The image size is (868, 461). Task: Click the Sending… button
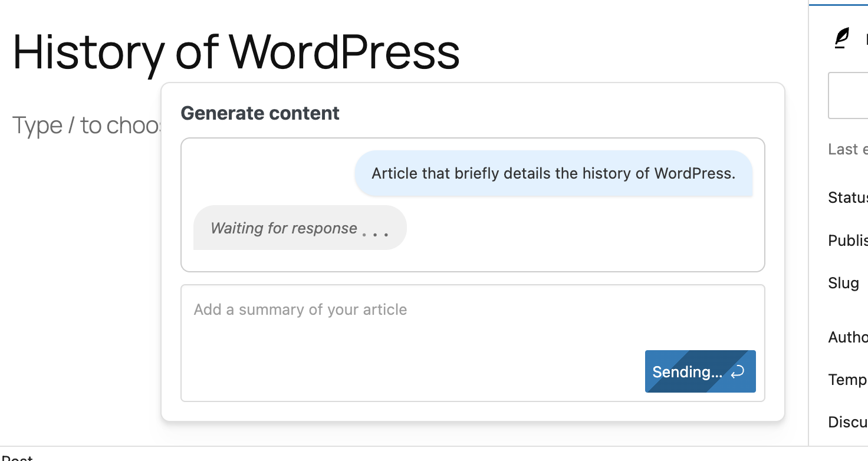(x=701, y=371)
